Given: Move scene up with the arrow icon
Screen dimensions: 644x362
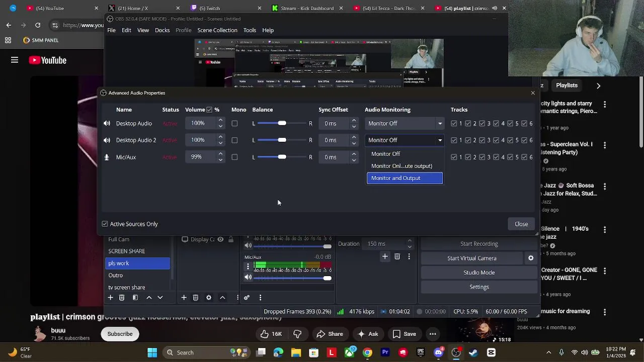Looking at the screenshot, I should click(x=149, y=298).
